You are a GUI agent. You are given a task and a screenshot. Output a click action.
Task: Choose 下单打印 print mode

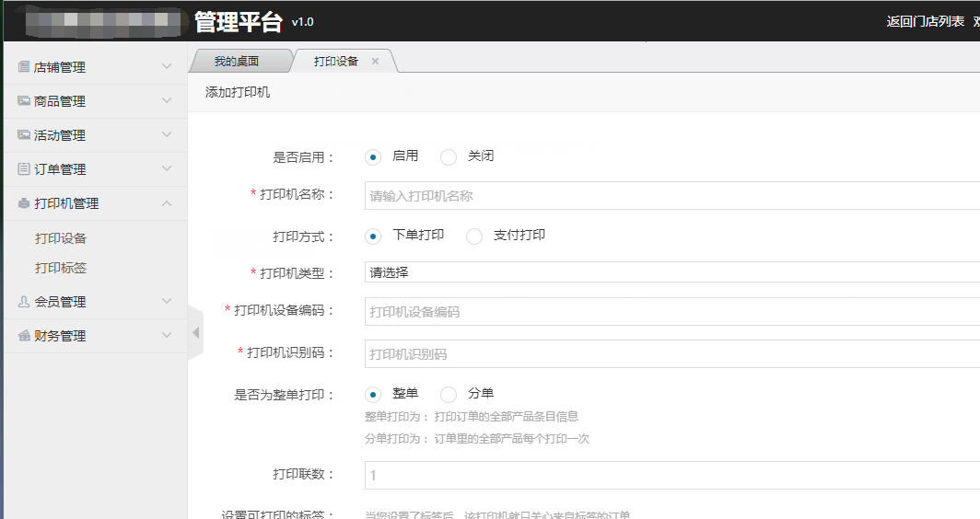pos(373,236)
